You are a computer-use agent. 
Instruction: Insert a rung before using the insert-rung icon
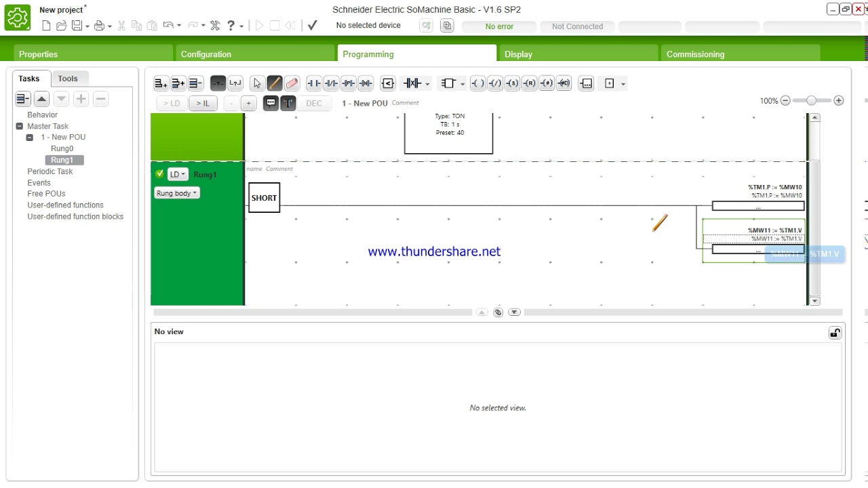tap(178, 83)
